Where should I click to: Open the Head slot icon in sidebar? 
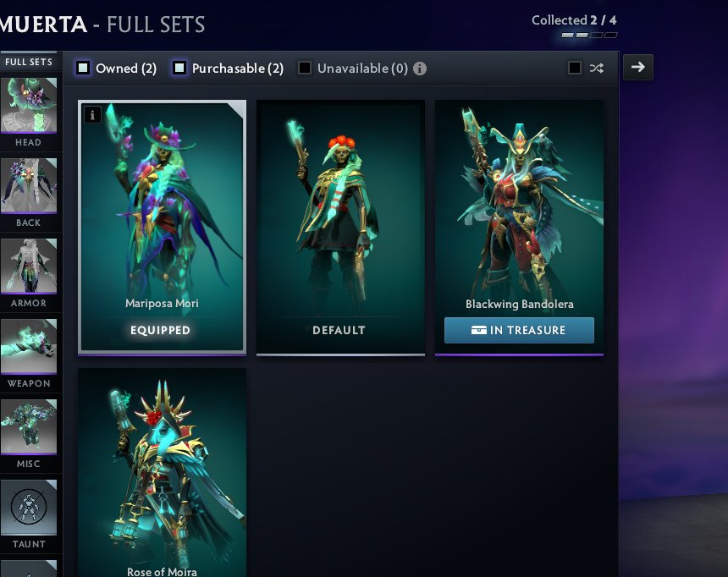[29, 106]
